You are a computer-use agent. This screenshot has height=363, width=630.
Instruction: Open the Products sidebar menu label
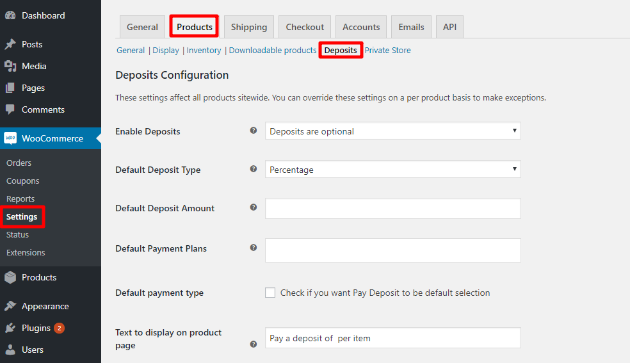click(x=39, y=277)
